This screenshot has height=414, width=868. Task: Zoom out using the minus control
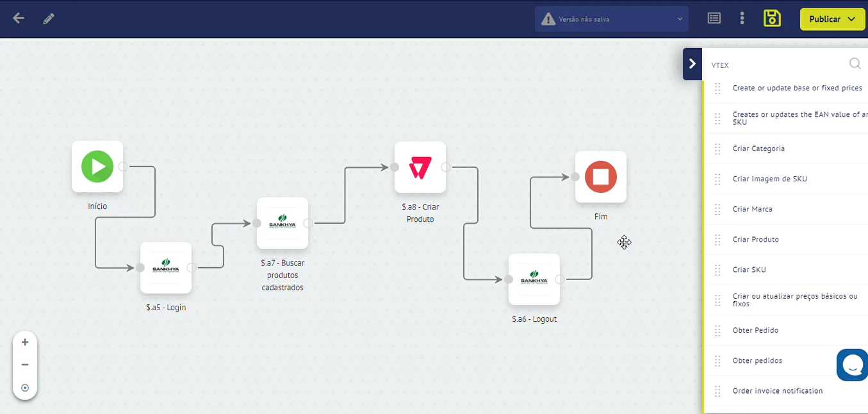(x=25, y=365)
